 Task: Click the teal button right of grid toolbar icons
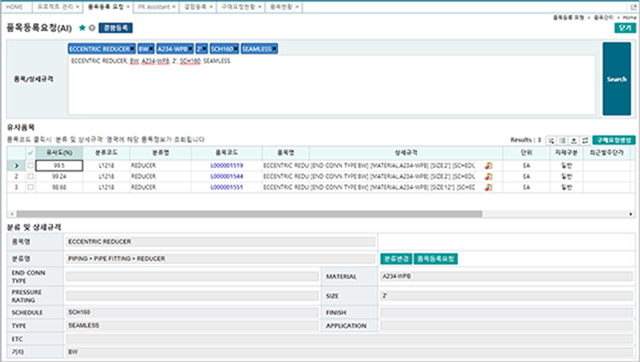[x=614, y=140]
